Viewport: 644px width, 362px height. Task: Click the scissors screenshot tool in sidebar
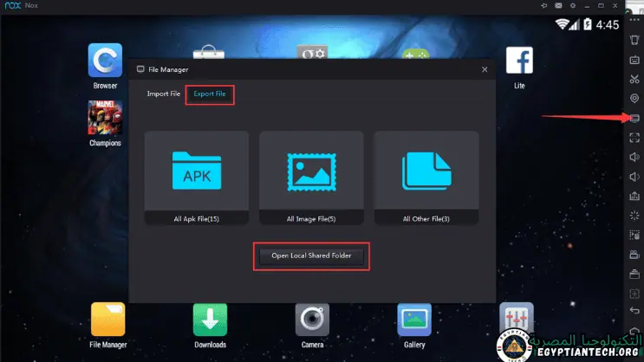tap(634, 80)
